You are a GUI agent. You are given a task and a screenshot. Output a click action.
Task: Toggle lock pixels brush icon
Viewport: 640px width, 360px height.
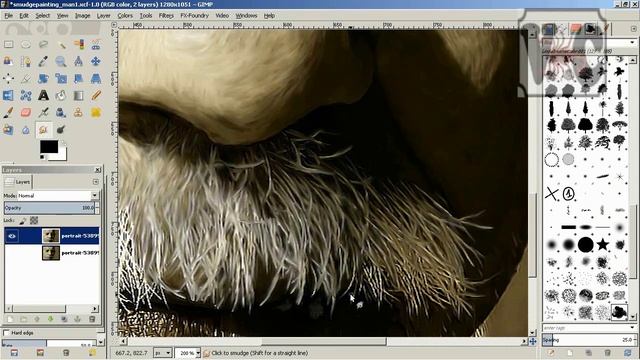[x=23, y=221]
